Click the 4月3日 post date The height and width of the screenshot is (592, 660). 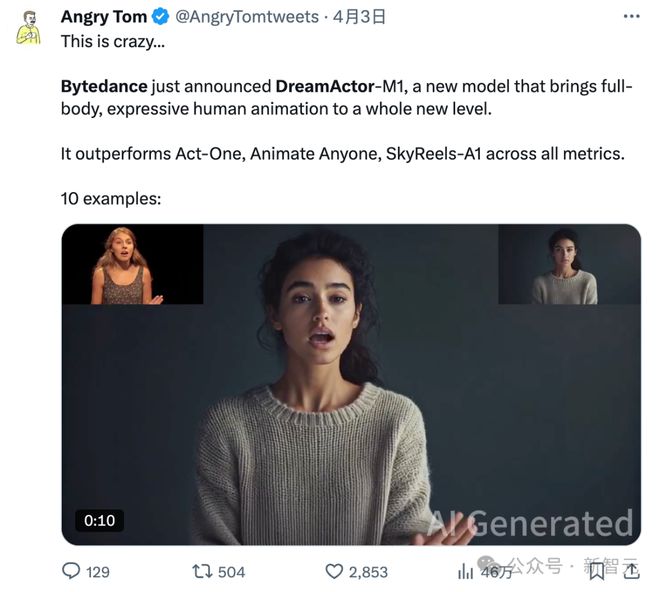(359, 17)
